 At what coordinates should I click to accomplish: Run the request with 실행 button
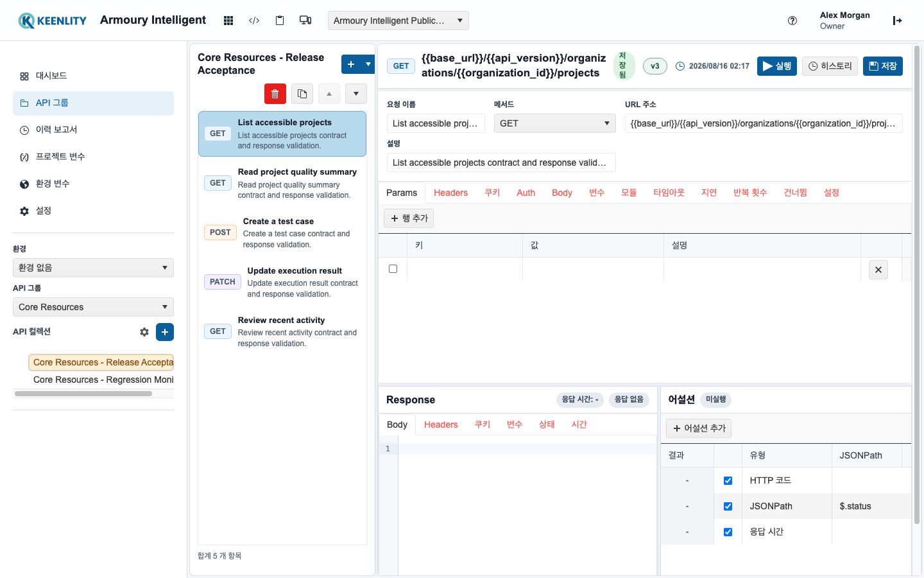777,66
